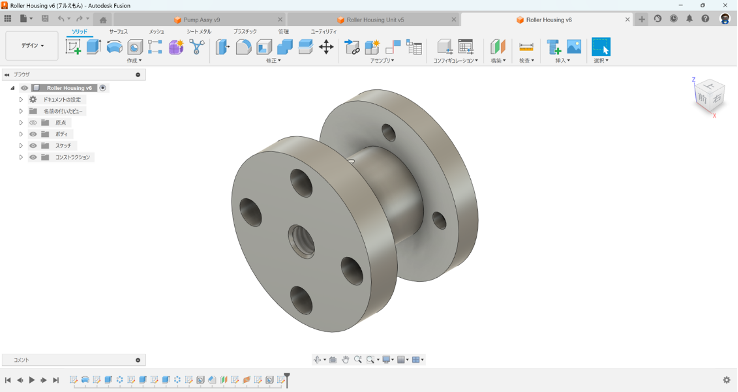Viewport: 738px width, 392px height.
Task: Click the New Component icon
Action: click(372, 47)
